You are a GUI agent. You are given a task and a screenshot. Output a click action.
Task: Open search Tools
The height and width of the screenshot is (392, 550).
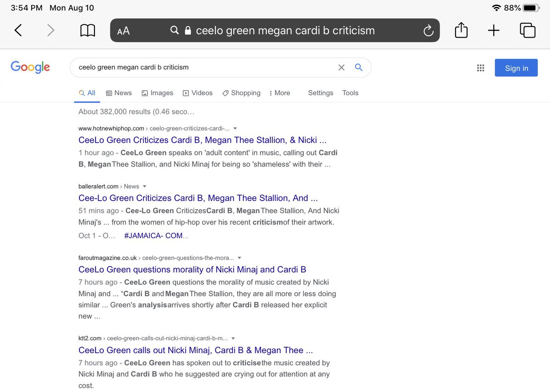click(350, 93)
